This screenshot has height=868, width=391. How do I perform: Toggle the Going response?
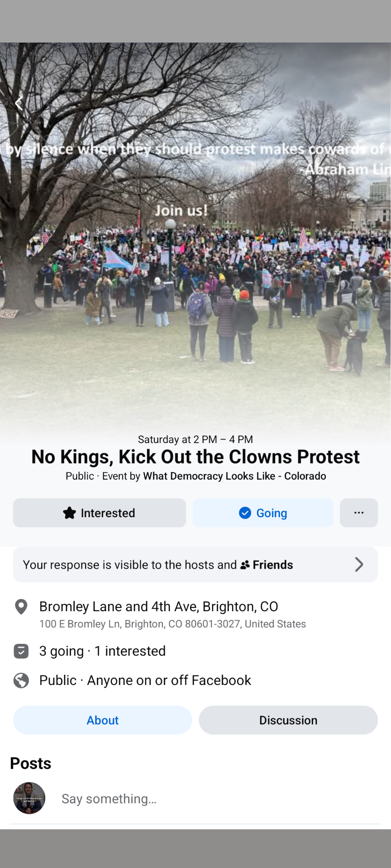pyautogui.click(x=263, y=513)
